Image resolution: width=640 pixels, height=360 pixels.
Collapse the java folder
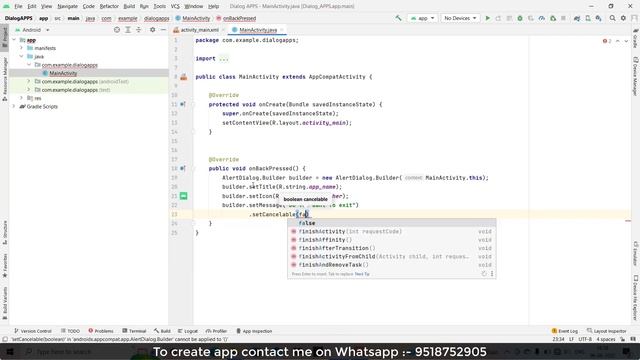pos(22,56)
